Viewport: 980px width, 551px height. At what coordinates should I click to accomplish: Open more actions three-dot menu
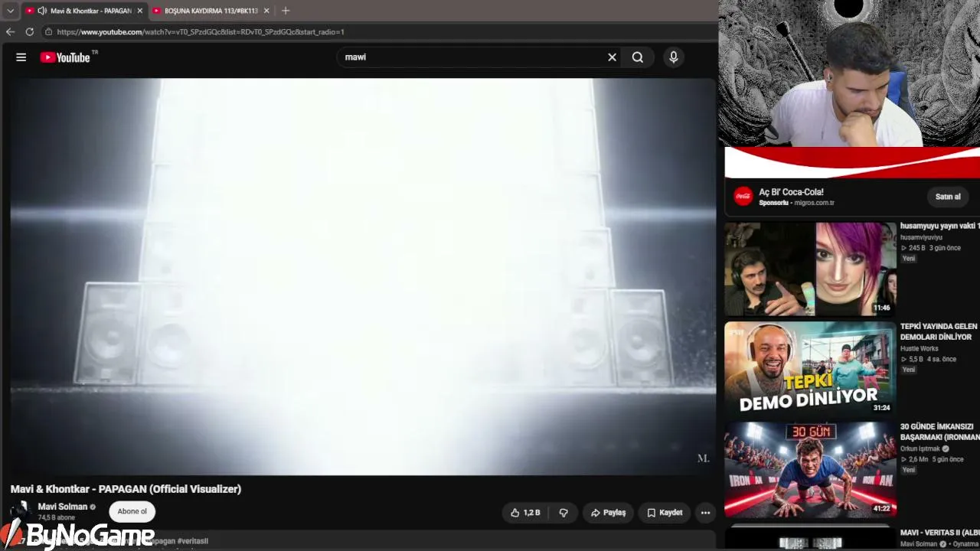[x=705, y=513]
